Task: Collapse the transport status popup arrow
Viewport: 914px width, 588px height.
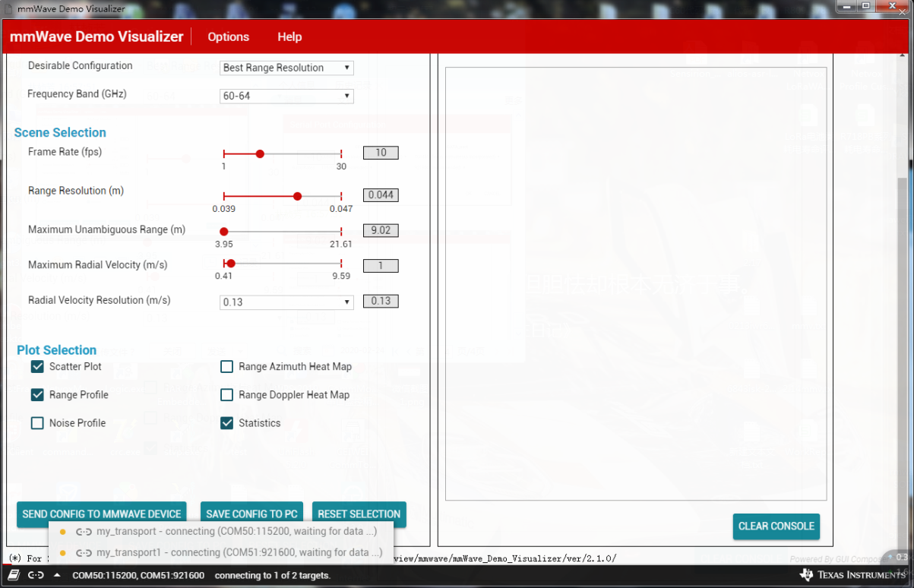Action: coord(57,575)
